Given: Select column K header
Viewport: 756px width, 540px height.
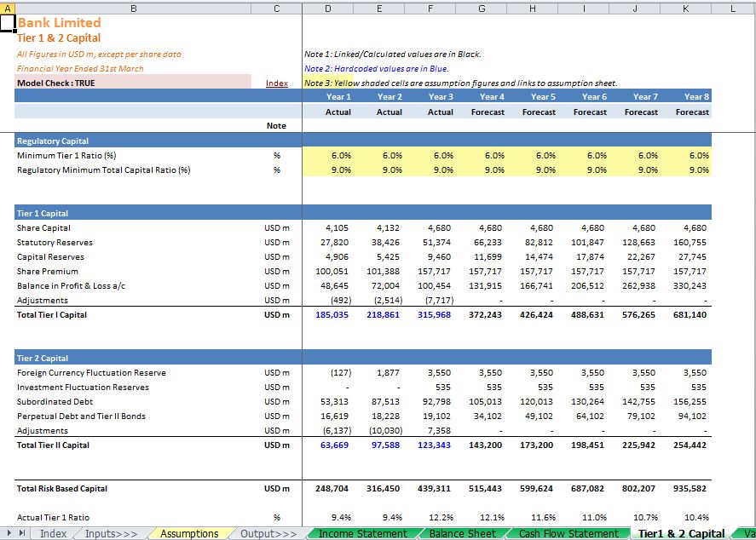Looking at the screenshot, I should click(x=685, y=9).
